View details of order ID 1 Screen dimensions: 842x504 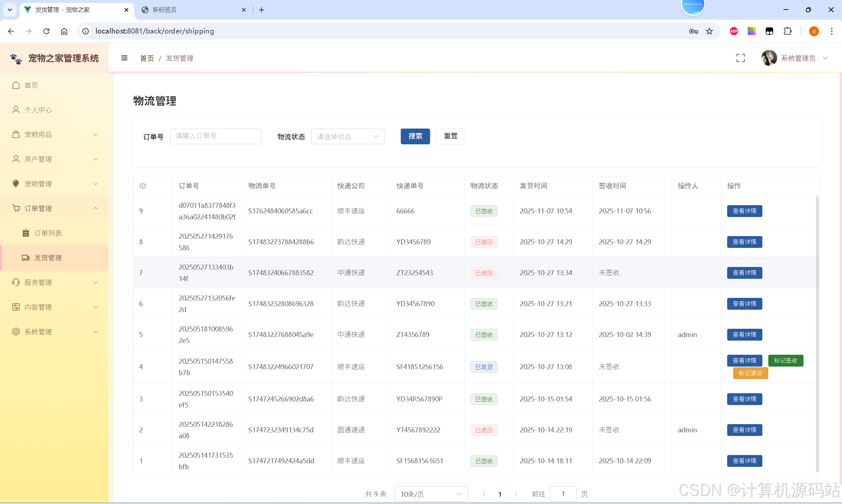(745, 461)
